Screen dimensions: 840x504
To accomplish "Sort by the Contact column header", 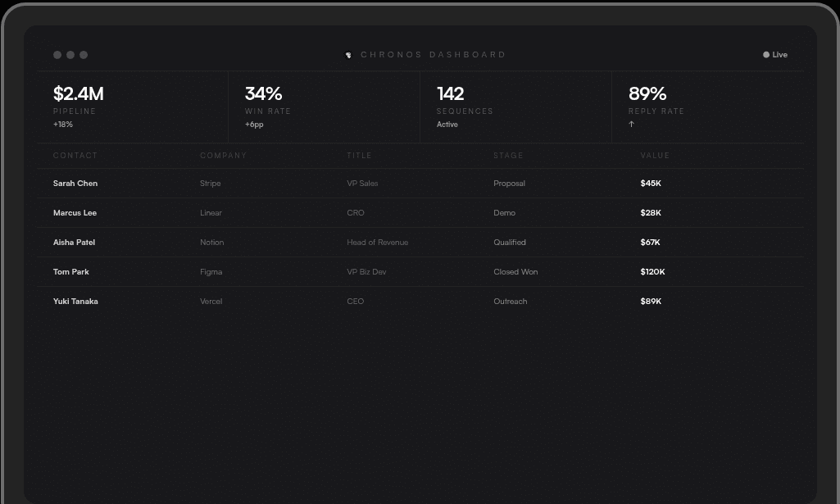I will pyautogui.click(x=75, y=156).
